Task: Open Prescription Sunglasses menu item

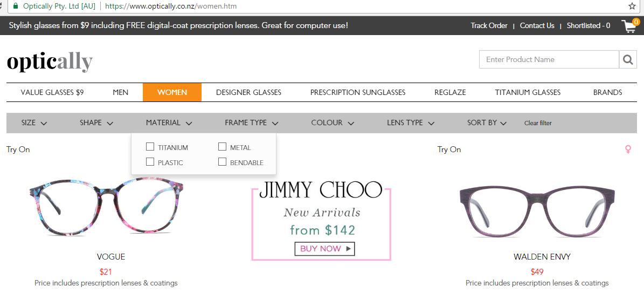Action: coord(358,92)
